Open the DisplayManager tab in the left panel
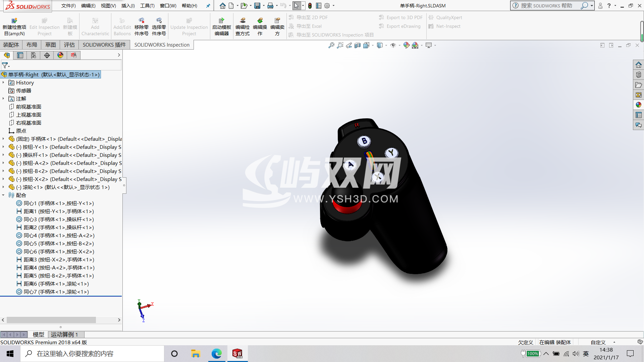Viewport: 644px width, 362px height. click(x=60, y=55)
